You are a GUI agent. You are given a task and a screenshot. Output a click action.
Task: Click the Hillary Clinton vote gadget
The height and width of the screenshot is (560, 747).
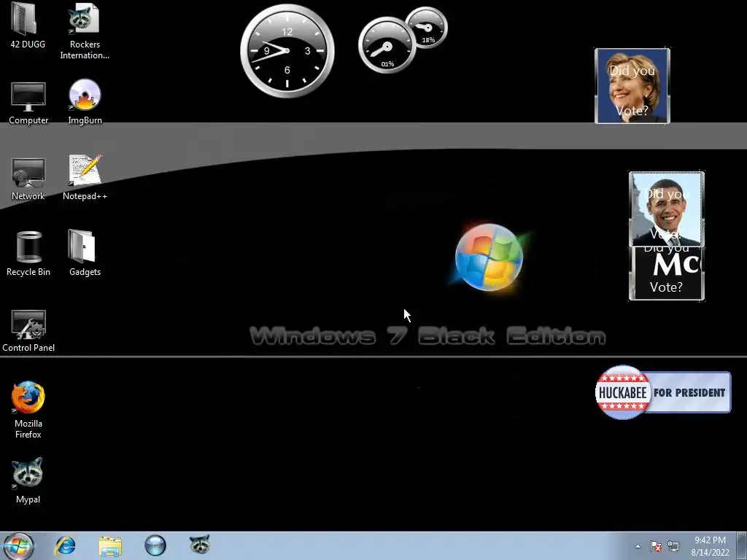tap(632, 86)
